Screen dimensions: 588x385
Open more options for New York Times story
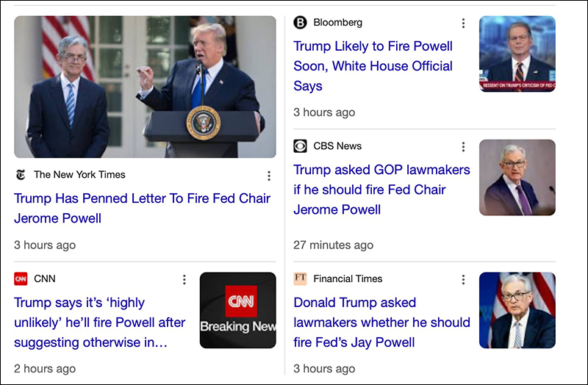(x=269, y=176)
